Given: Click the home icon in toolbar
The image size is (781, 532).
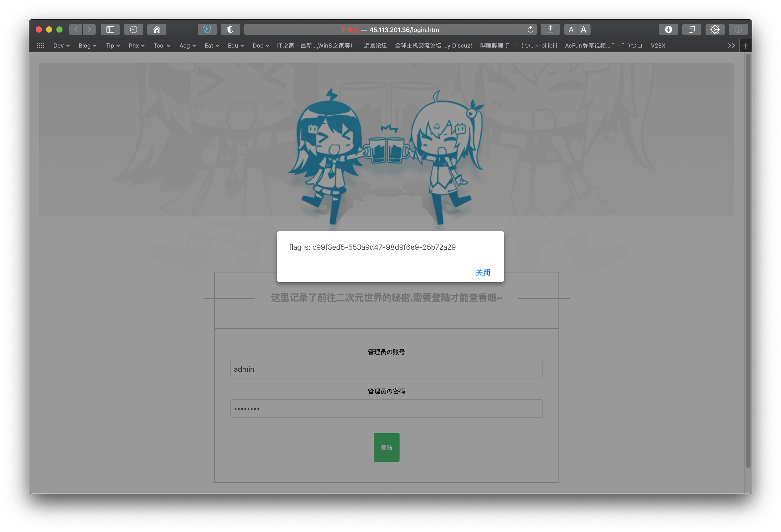Looking at the screenshot, I should pos(157,29).
